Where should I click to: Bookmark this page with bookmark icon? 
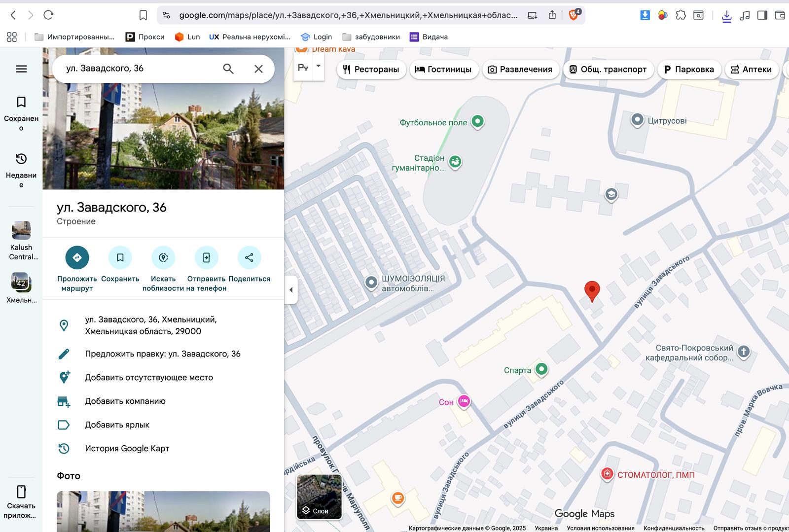[143, 15]
